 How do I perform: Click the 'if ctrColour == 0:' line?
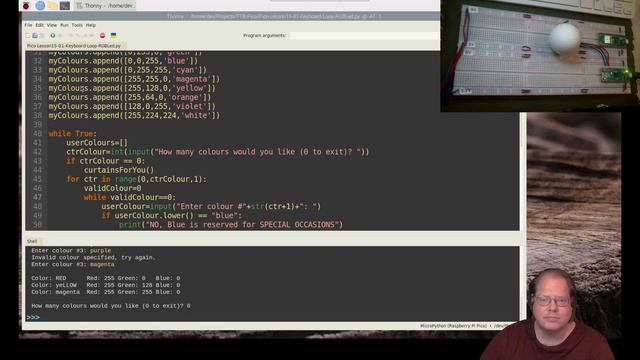(105, 161)
